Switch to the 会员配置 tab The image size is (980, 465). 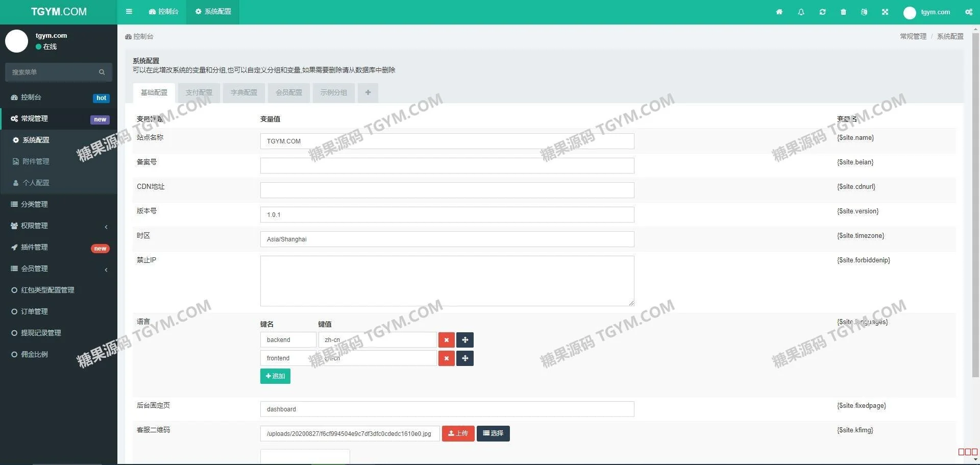pos(288,93)
